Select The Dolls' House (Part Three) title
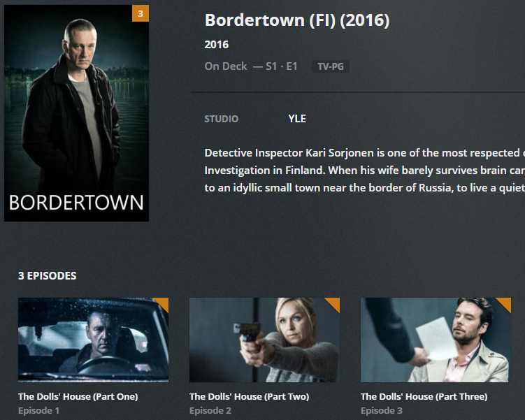 424,396
